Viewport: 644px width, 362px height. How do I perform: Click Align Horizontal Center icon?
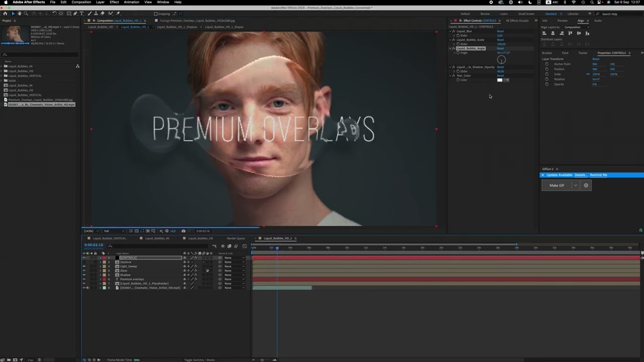(x=553, y=33)
